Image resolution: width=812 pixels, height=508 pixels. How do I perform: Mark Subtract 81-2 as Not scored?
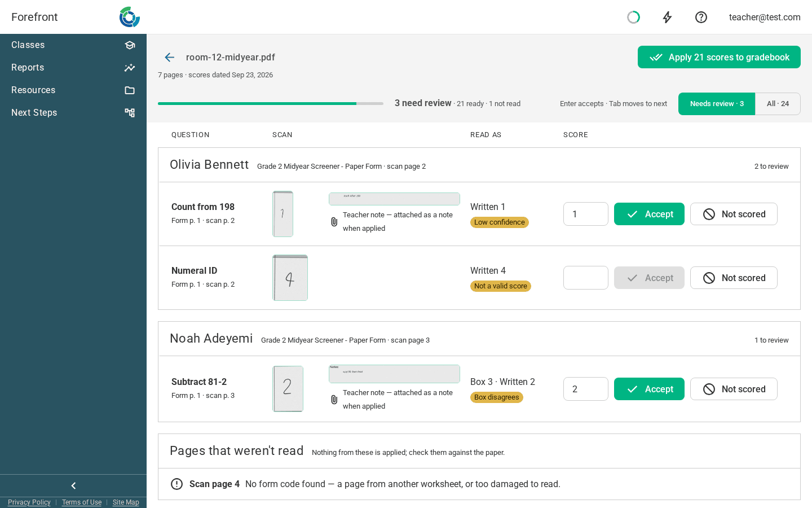coord(734,389)
